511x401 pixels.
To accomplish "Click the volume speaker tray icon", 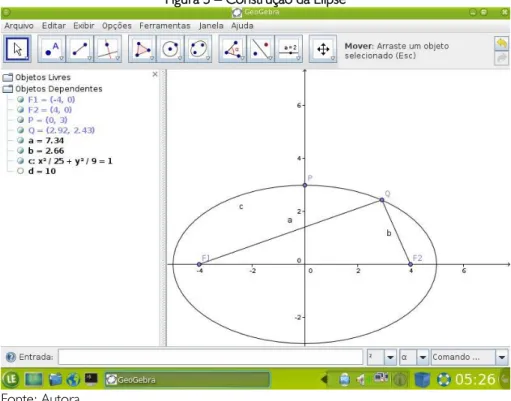I will pyautogui.click(x=361, y=379).
